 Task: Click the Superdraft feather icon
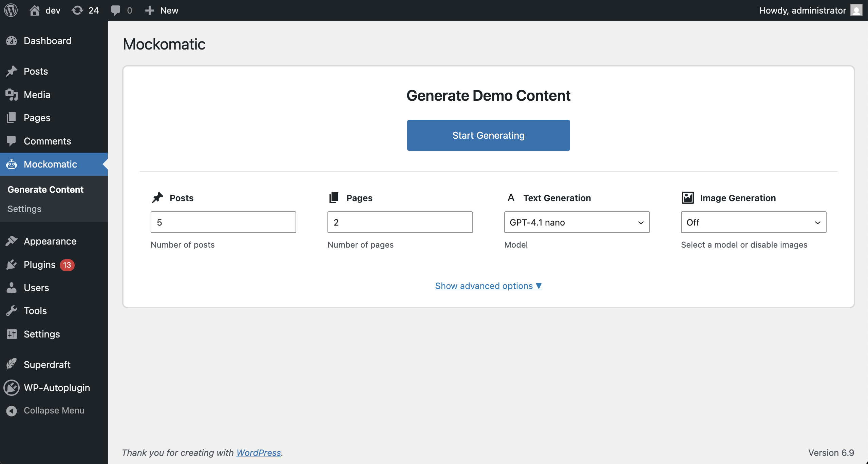(12, 365)
